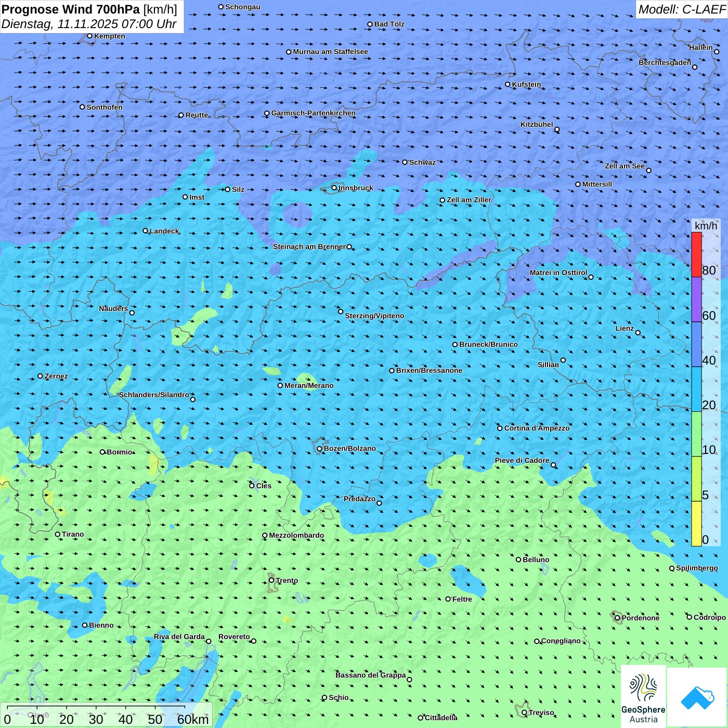Click the Tirano location dot
728x728 pixels.
[x=58, y=534]
